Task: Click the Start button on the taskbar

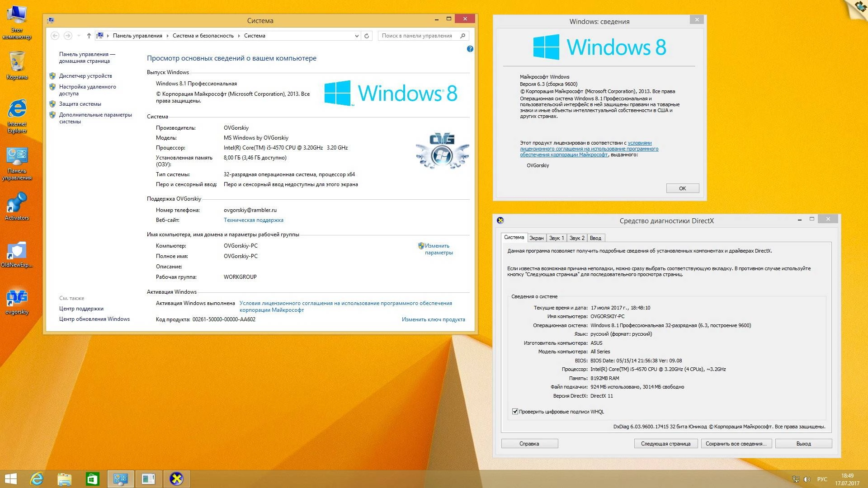Action: [x=10, y=479]
